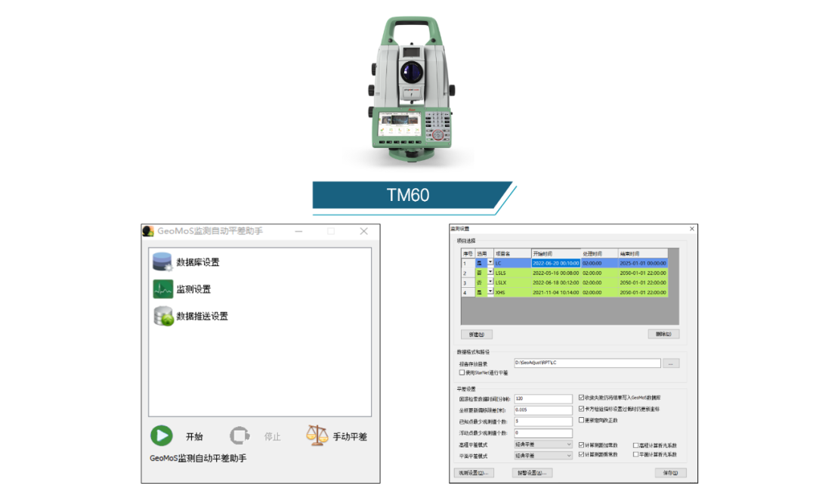Click the 结束时间 column header
The height and width of the screenshot is (504, 816).
click(643, 254)
